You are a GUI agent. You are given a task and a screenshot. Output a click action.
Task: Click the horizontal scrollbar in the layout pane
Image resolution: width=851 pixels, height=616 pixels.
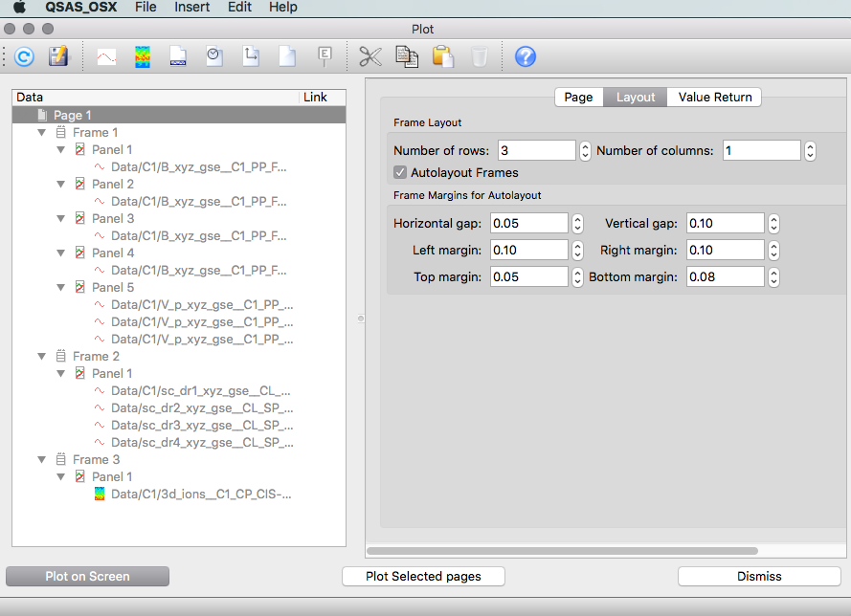[x=562, y=551]
